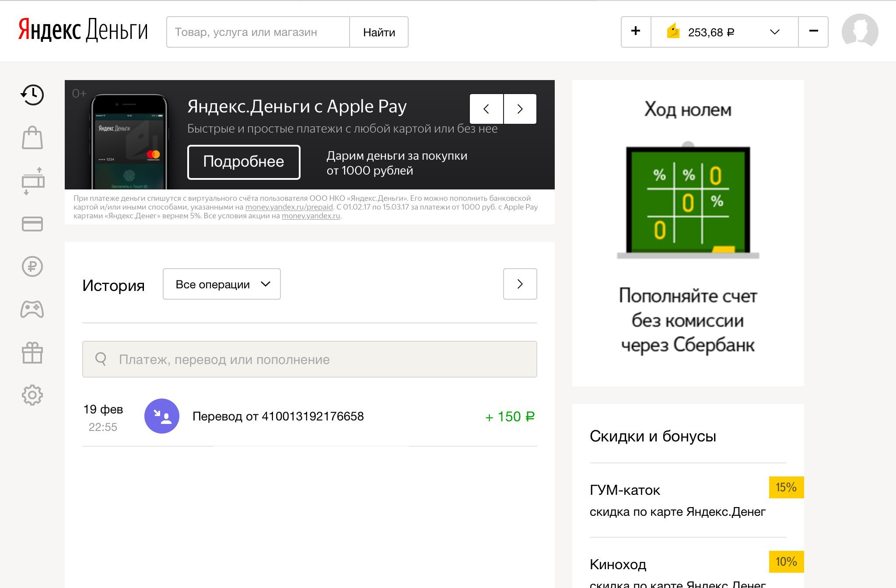Click the 19 фев date entry

(x=103, y=409)
